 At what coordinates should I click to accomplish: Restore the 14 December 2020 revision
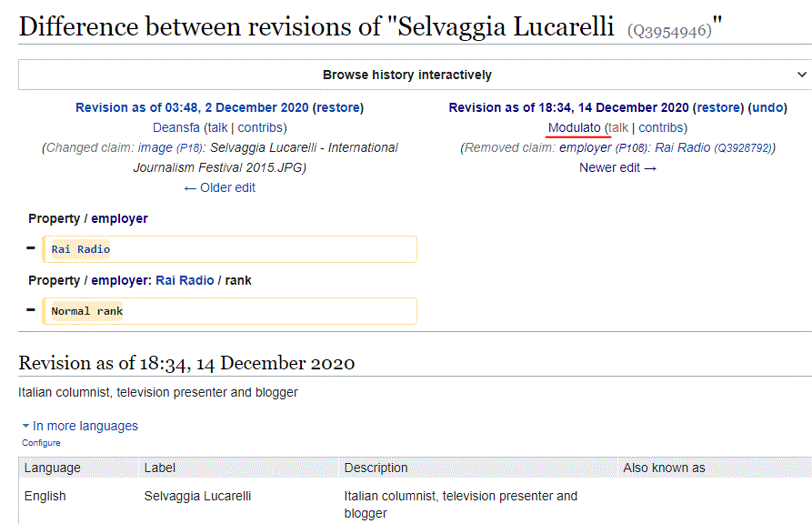[x=718, y=107]
